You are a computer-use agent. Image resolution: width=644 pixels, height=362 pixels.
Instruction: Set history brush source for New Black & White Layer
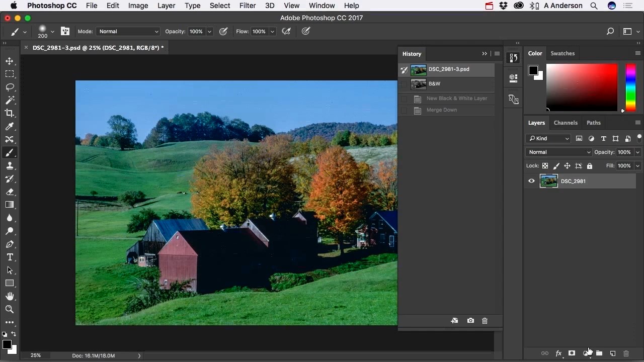coord(404,99)
